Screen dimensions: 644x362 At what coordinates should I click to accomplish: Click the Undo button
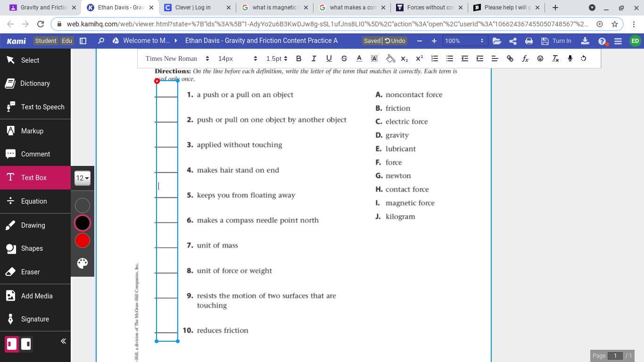395,41
